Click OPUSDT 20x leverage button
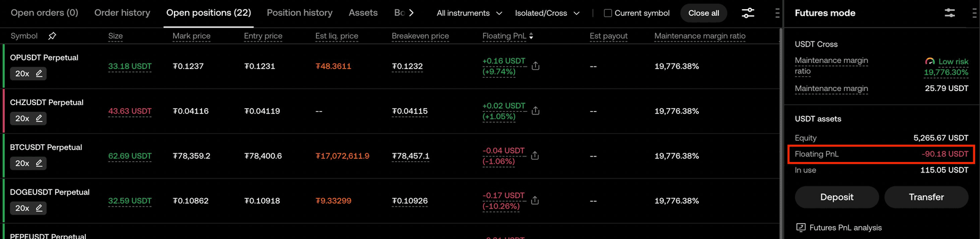This screenshot has height=239, width=980. click(28, 73)
